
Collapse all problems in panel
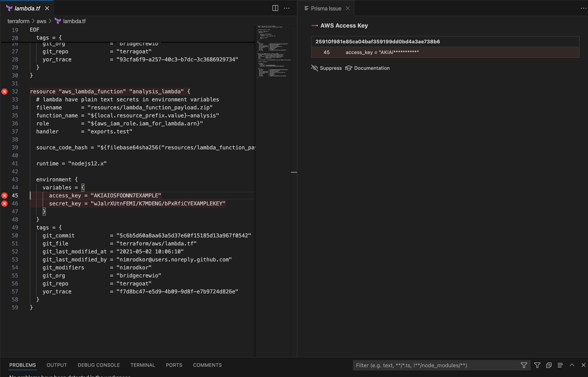point(549,365)
